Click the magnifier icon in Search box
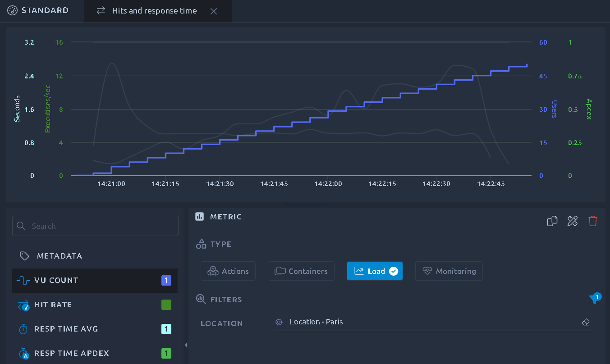610x364 pixels. 21,226
